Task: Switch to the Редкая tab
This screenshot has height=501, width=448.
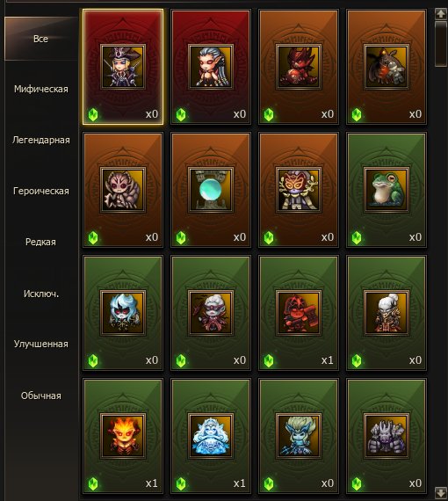Action: tap(41, 242)
